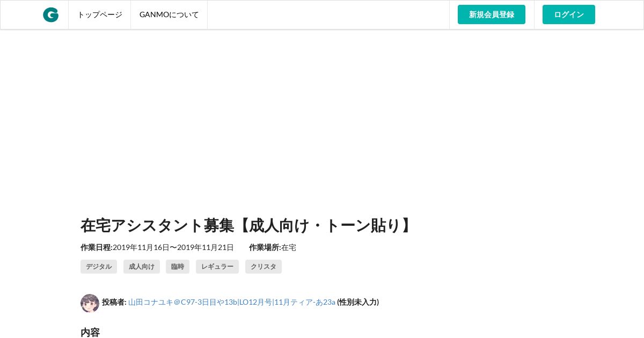
Task: Select the 成人向け tag
Action: click(x=142, y=267)
